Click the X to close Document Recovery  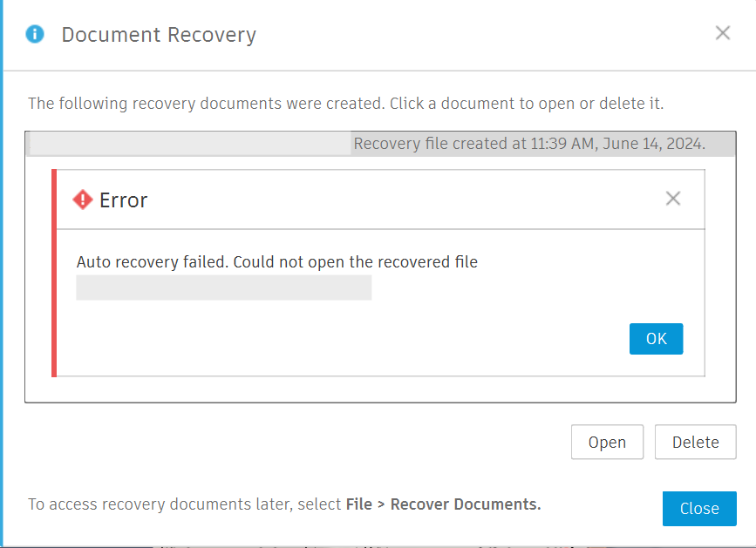click(723, 33)
